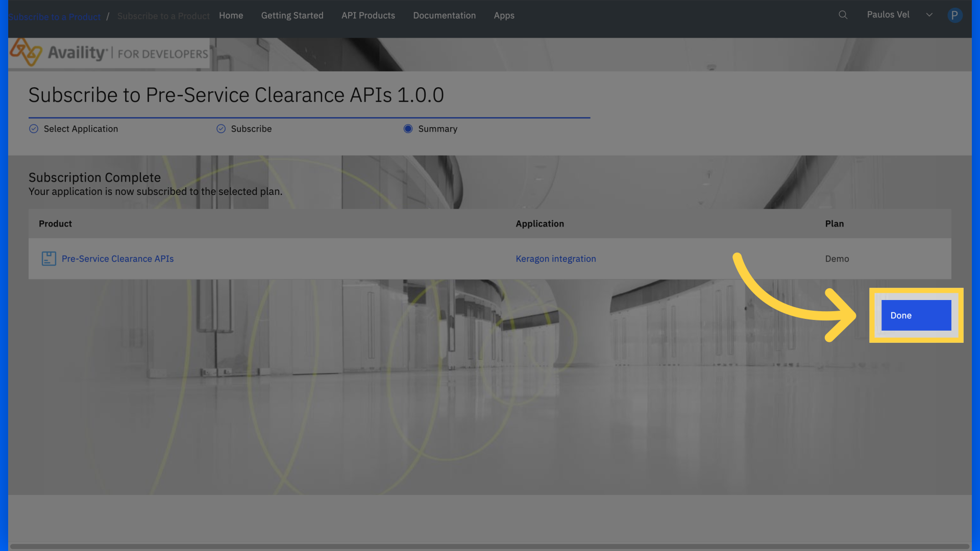The image size is (980, 551).
Task: Expand the user menu chevron
Action: click(x=929, y=15)
